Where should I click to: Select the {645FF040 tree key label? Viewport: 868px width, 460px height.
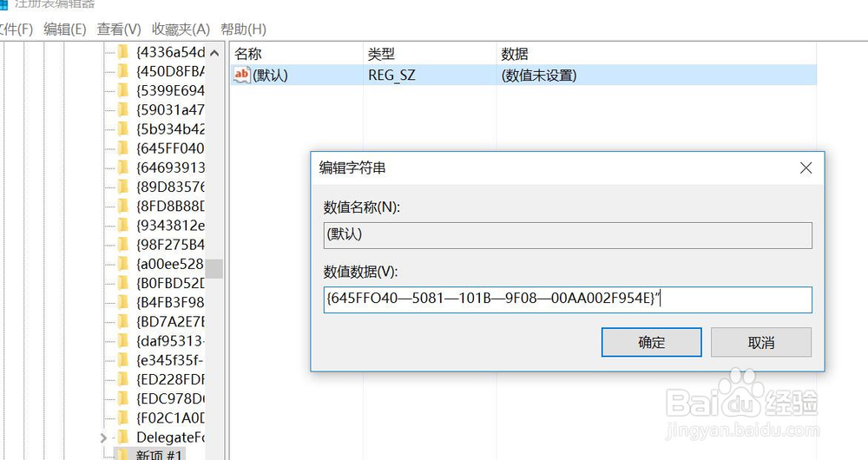pyautogui.click(x=170, y=148)
